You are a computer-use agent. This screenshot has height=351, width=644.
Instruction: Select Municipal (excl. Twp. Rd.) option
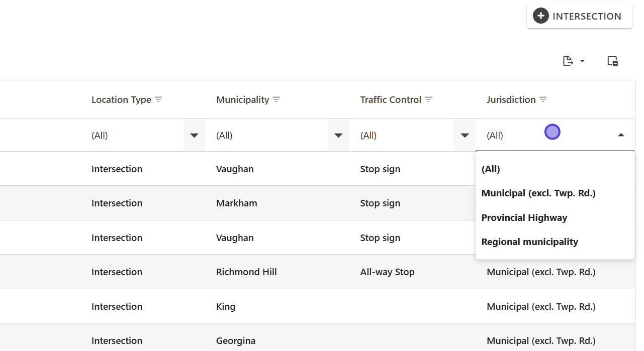[538, 193]
